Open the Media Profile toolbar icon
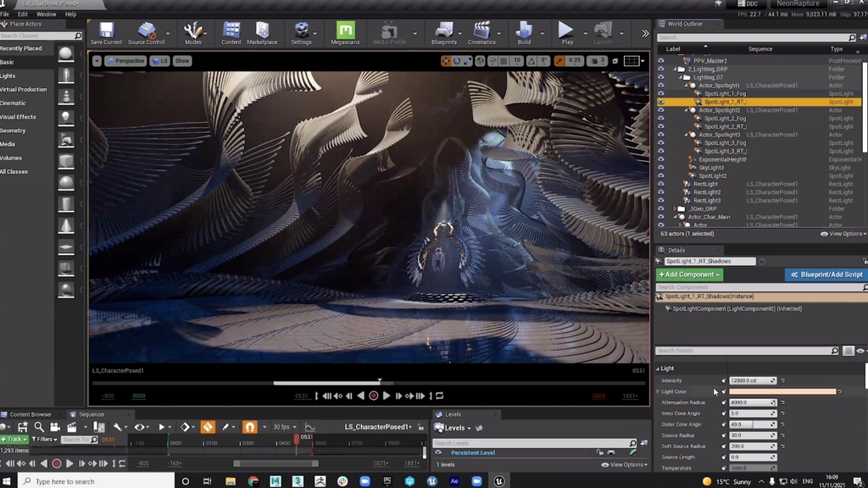 pos(389,33)
